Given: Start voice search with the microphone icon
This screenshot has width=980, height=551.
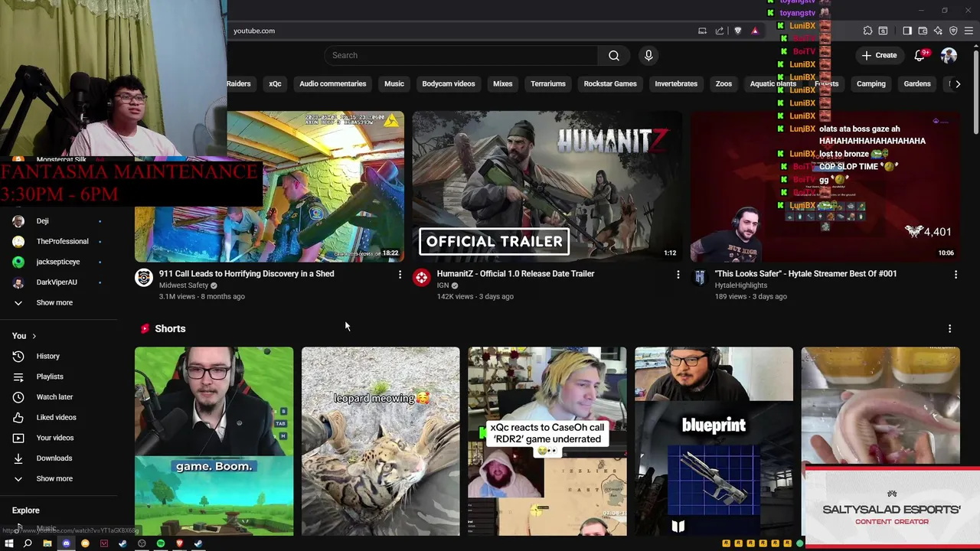Looking at the screenshot, I should click(648, 55).
